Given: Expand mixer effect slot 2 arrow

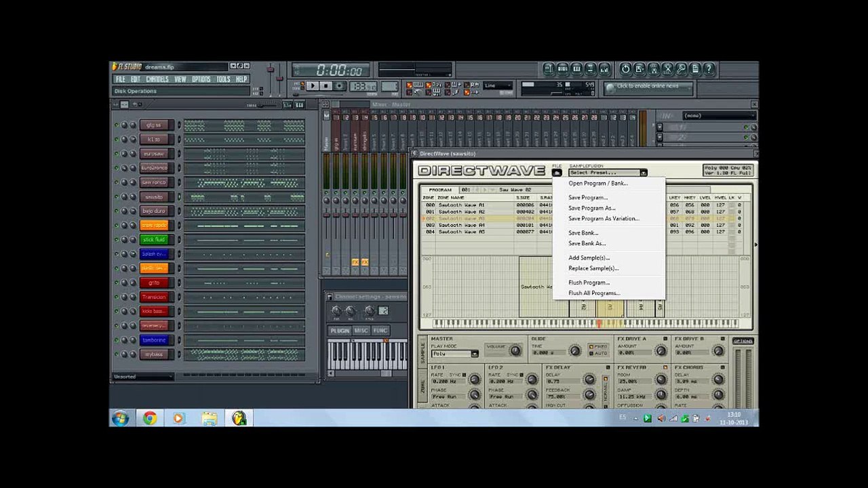Looking at the screenshot, I should tap(660, 137).
